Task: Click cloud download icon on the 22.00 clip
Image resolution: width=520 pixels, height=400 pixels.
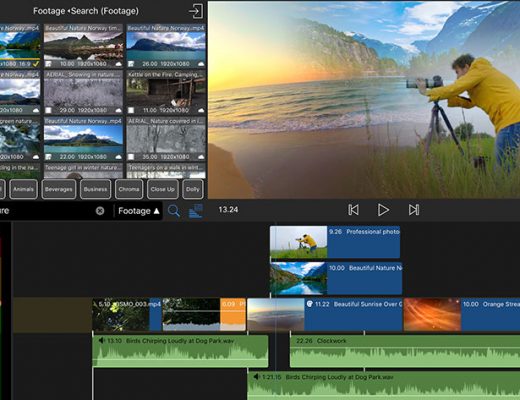Action: (x=118, y=157)
